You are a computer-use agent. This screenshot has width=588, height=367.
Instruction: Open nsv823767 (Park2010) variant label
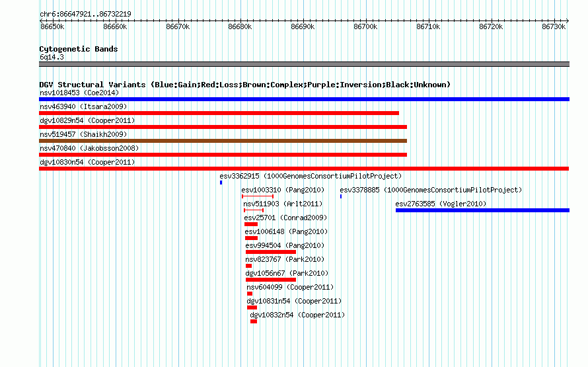tap(285, 259)
